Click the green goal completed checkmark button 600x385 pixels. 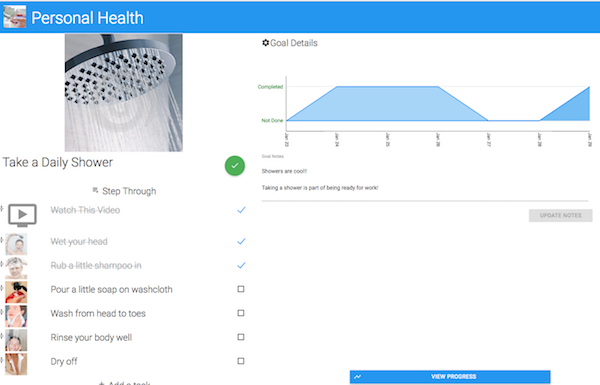click(235, 166)
